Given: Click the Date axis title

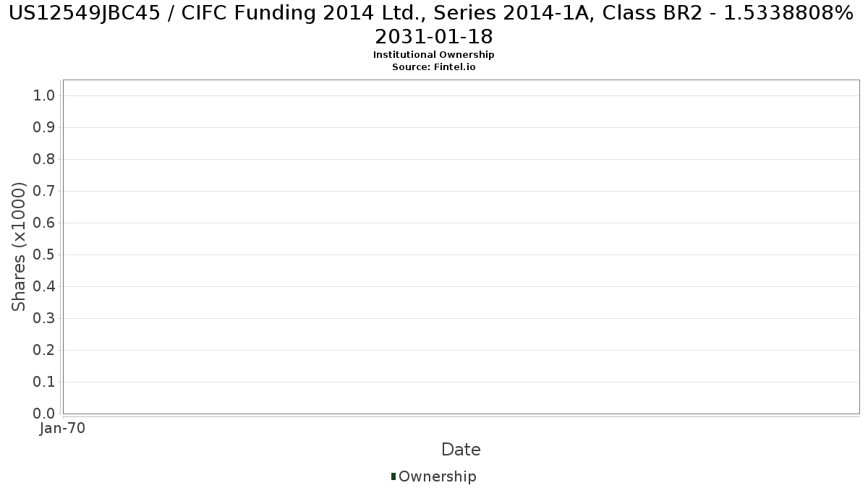Looking at the screenshot, I should (461, 450).
